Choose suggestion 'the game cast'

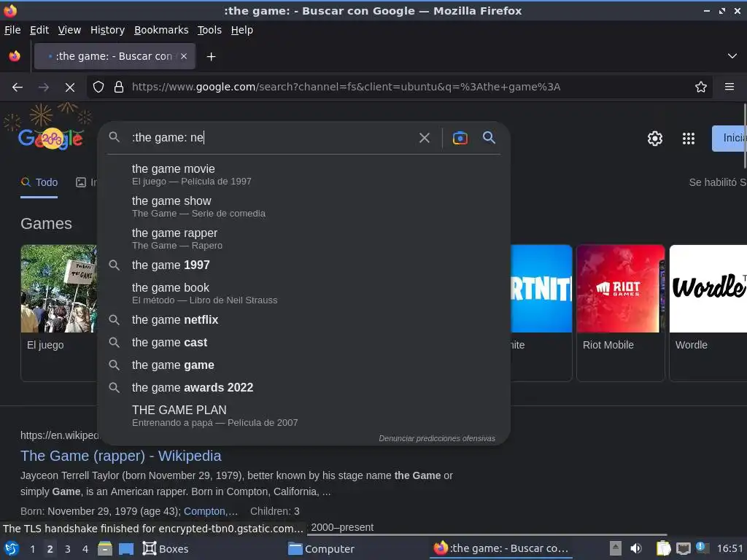click(x=304, y=343)
